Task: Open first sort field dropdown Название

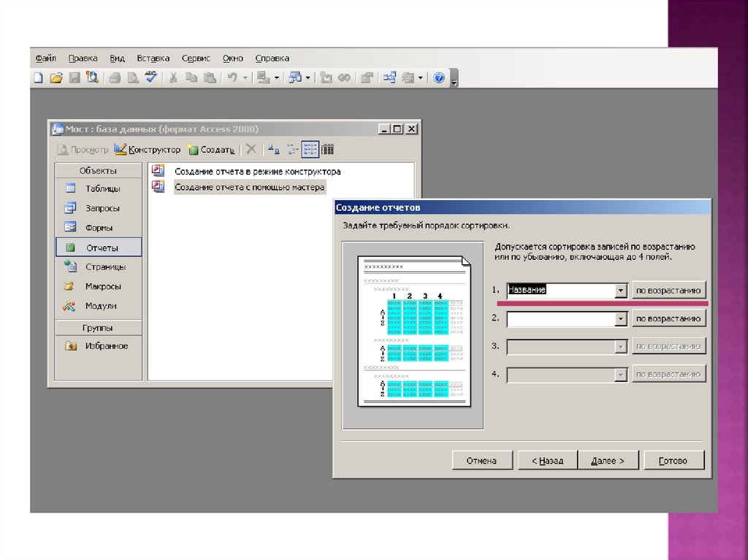Action: pos(620,291)
